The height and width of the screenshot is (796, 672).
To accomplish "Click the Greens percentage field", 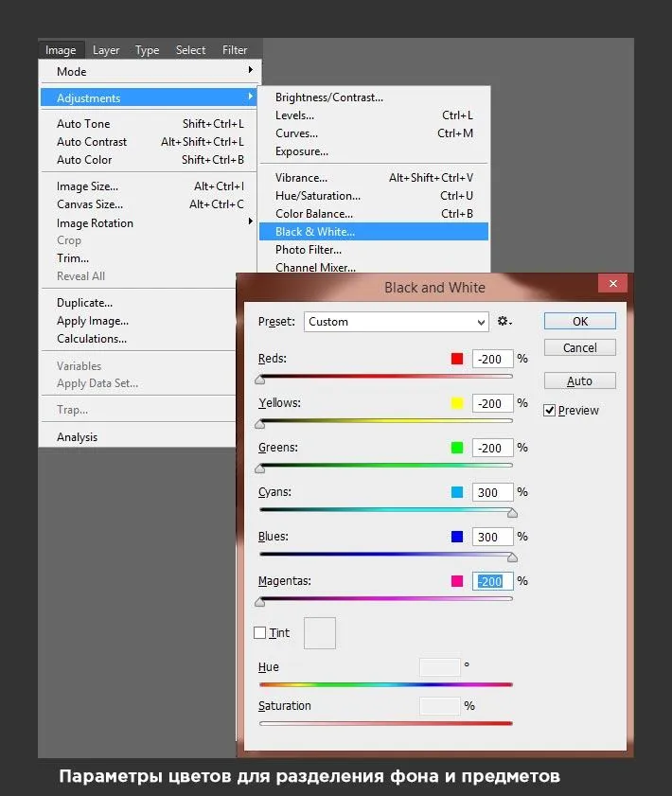I will [492, 448].
